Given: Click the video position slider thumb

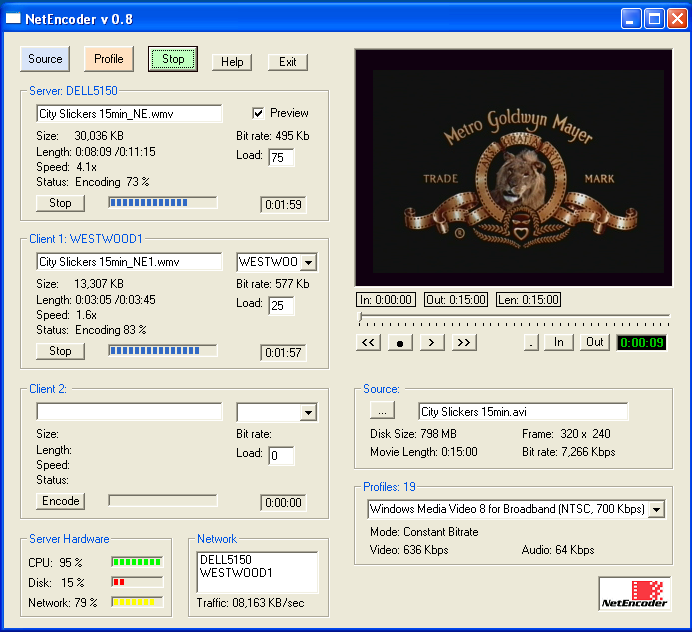Looking at the screenshot, I should [361, 316].
